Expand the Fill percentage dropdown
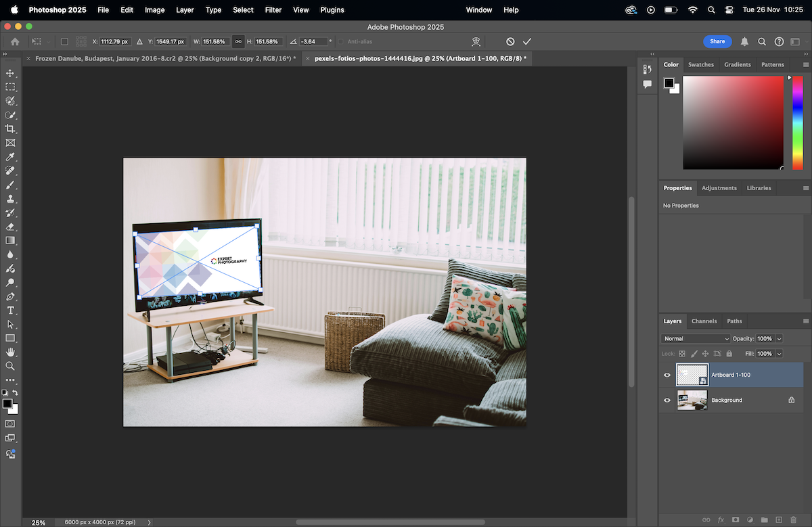 [779, 354]
